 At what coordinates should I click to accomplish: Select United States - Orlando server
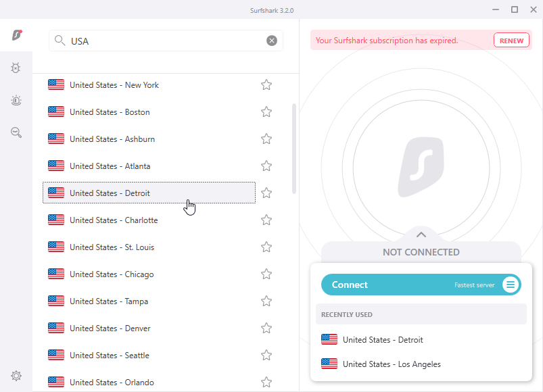click(x=149, y=382)
